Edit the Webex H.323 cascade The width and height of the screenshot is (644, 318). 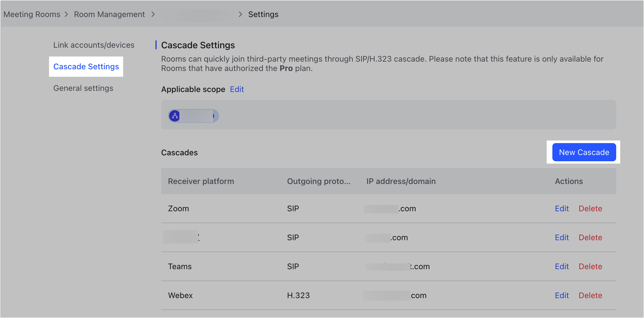click(x=562, y=295)
